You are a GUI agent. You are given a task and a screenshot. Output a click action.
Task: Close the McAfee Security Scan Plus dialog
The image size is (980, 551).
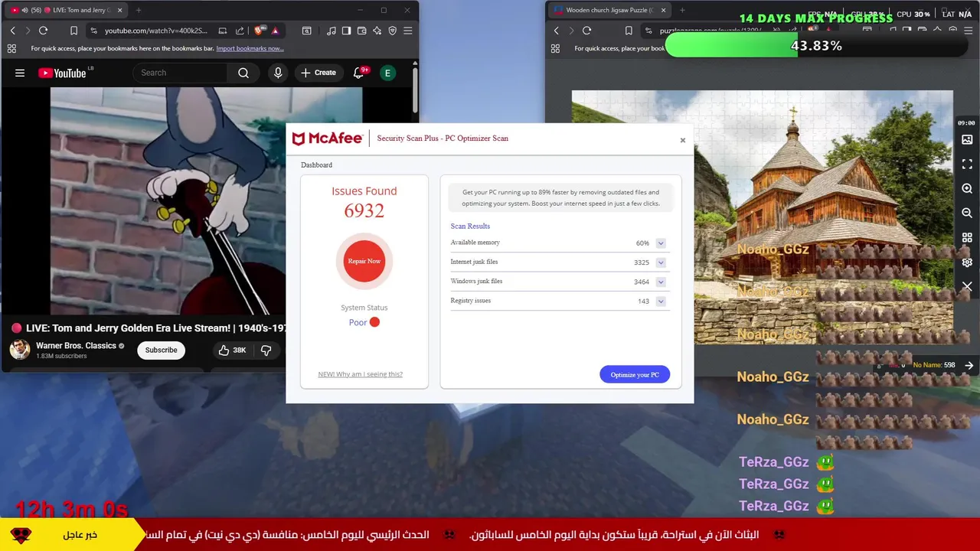683,140
